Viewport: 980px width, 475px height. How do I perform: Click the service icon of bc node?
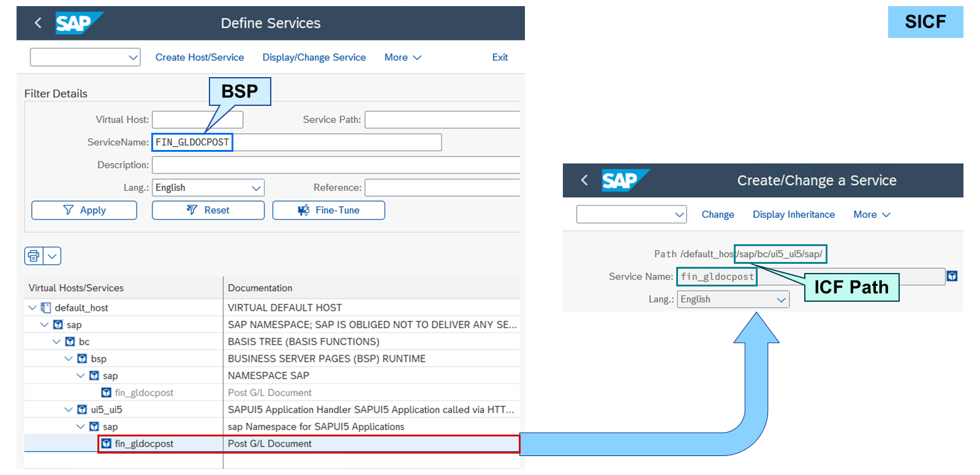[x=70, y=342]
